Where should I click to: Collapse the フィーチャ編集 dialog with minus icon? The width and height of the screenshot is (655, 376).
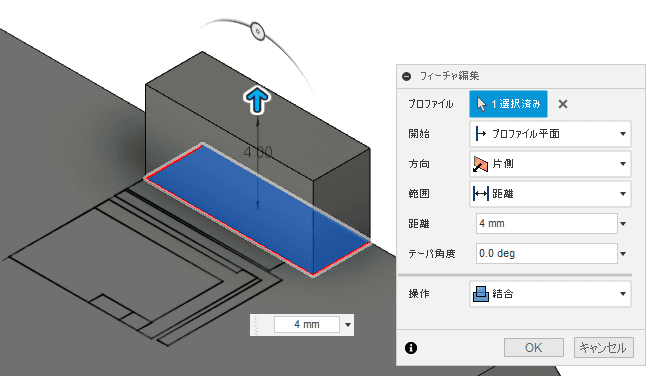click(406, 76)
